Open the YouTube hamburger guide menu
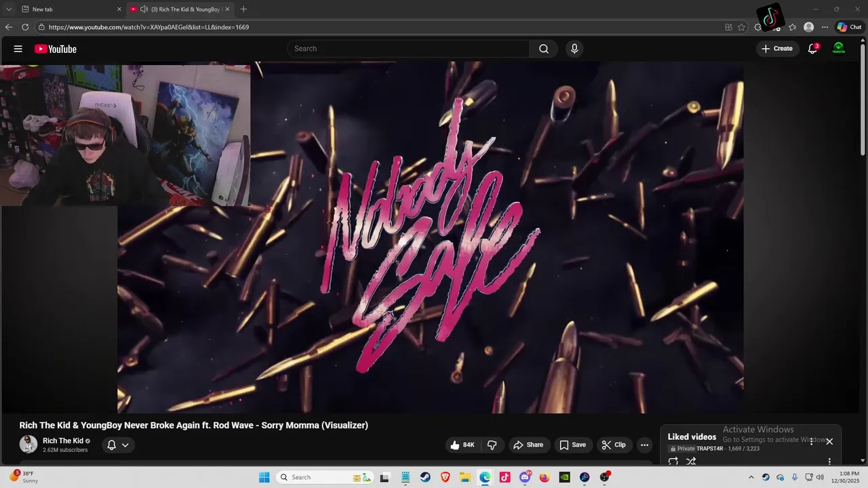Image resolution: width=868 pixels, height=488 pixels. [18, 49]
